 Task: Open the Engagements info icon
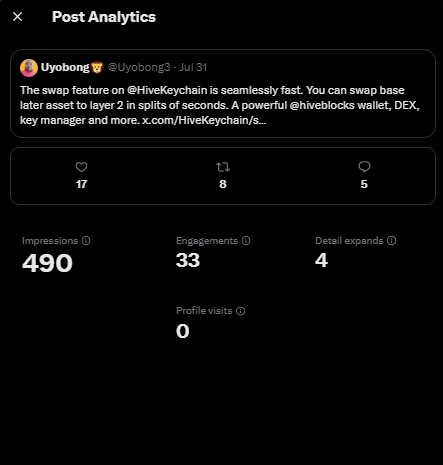(x=246, y=241)
